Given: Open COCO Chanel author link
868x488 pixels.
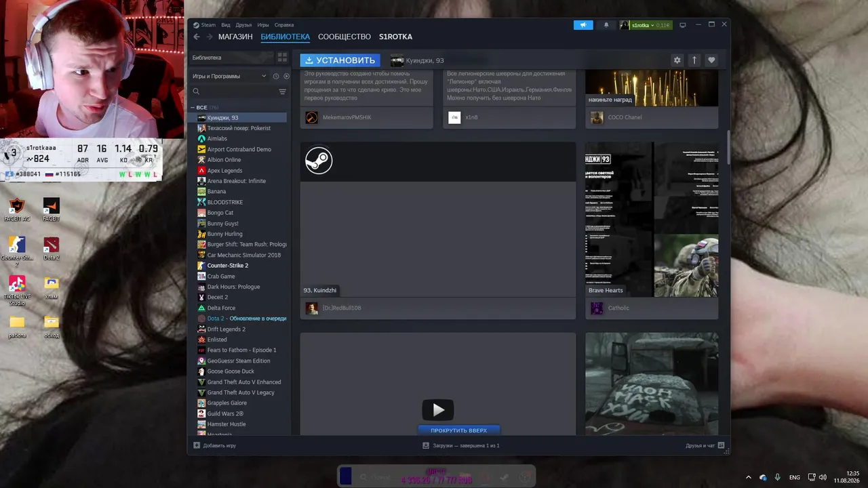Looking at the screenshot, I should [625, 117].
